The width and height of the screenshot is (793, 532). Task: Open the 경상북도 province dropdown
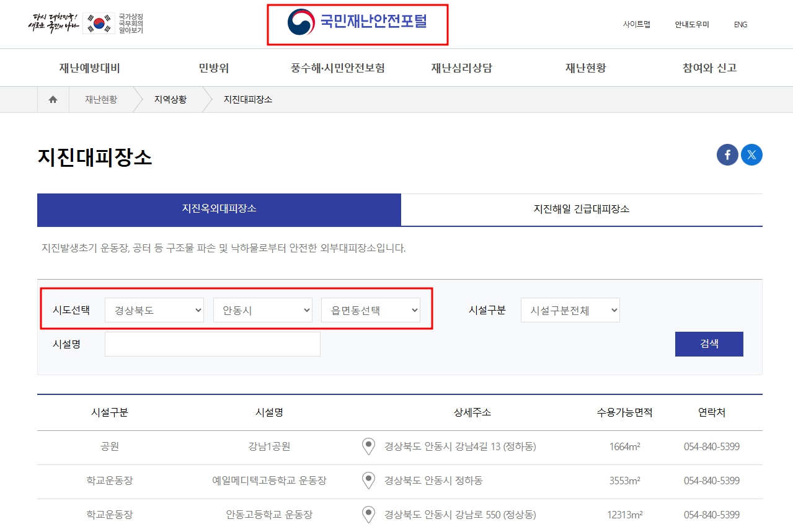[154, 309]
